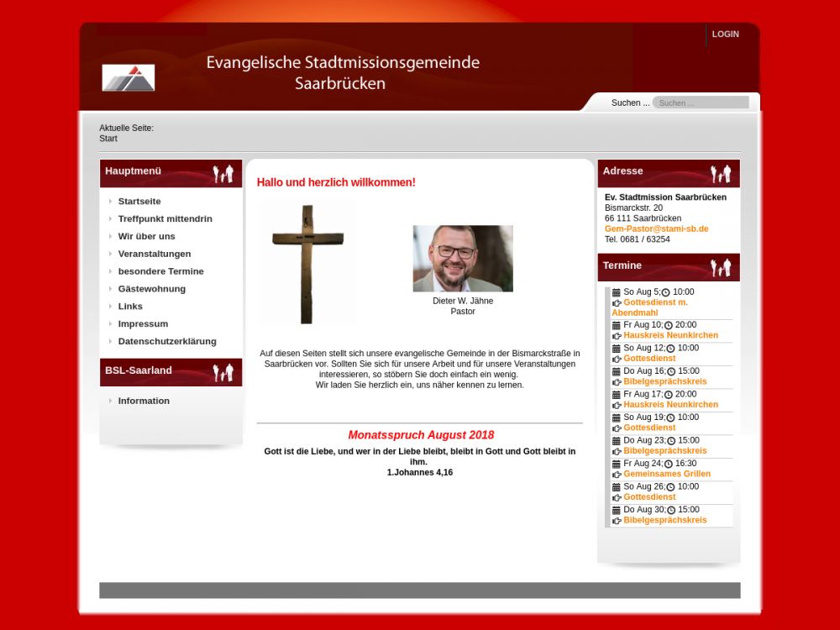This screenshot has width=840, height=630.
Task: Click the arrow bullet next to Information
Action: [110, 401]
